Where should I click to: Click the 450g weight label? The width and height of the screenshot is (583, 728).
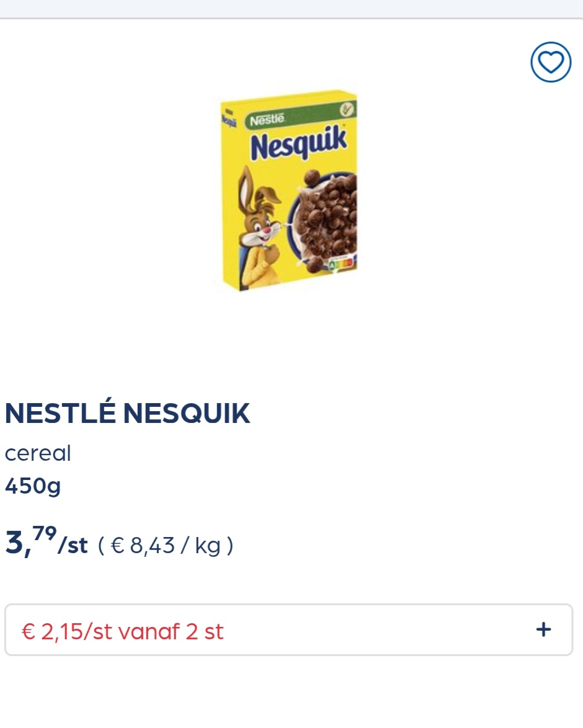(32, 486)
